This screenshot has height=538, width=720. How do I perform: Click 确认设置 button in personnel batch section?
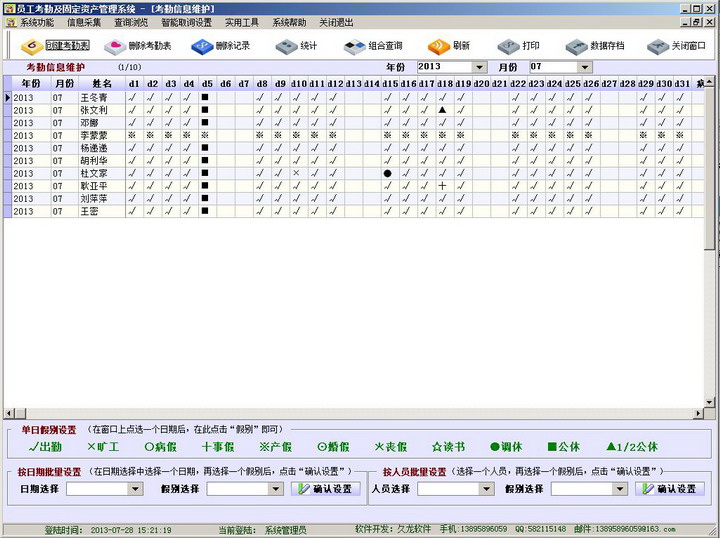[x=669, y=489]
